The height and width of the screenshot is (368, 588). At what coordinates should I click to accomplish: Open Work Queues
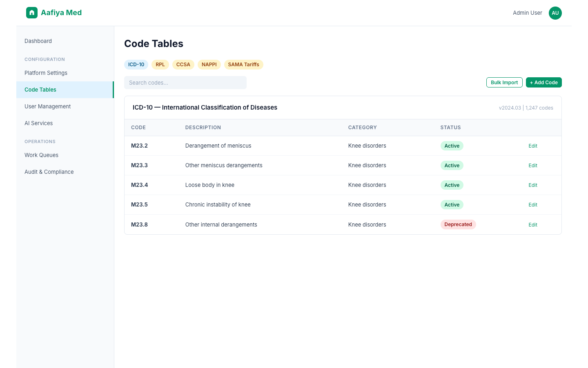65,155
